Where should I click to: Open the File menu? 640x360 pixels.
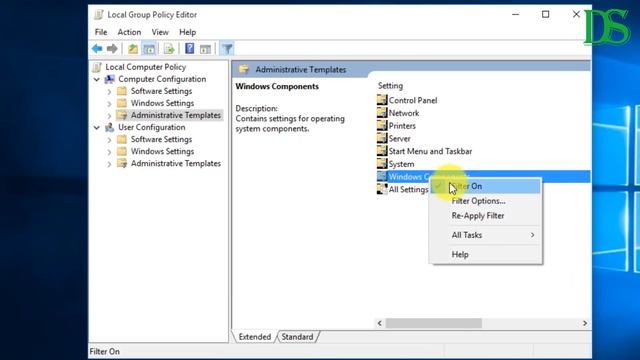click(101, 32)
